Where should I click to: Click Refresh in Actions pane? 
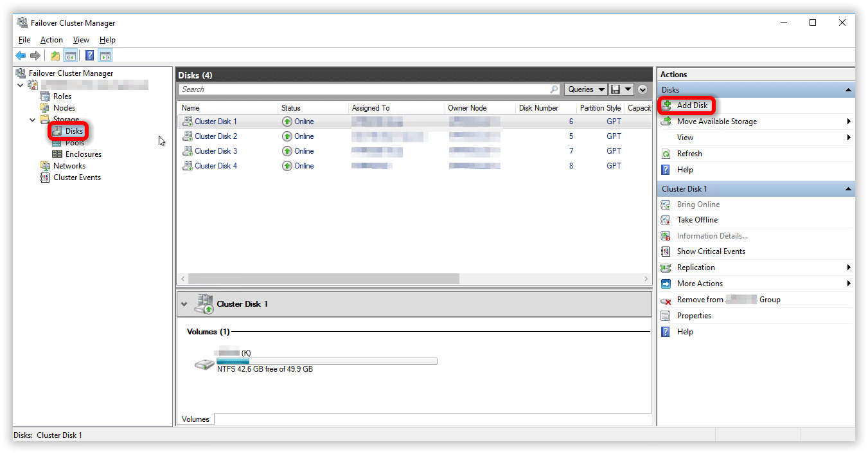click(689, 154)
